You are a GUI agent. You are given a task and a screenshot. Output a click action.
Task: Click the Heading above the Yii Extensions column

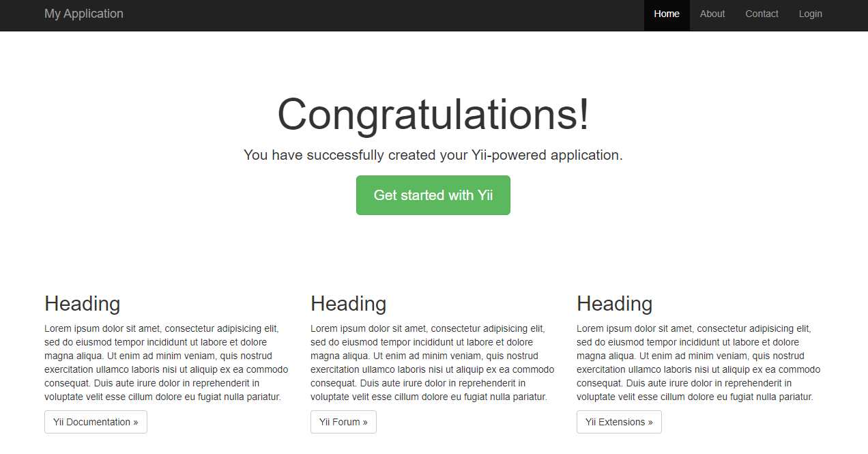pyautogui.click(x=614, y=303)
